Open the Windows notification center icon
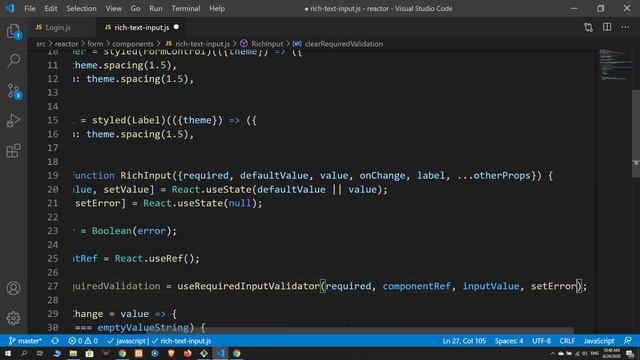The width and height of the screenshot is (640, 360). pos(630,353)
